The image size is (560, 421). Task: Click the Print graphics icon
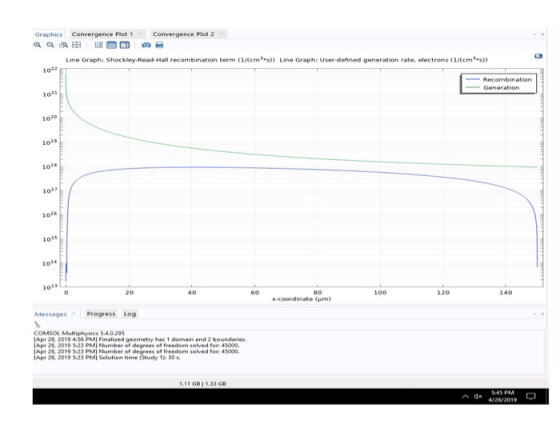pos(159,45)
